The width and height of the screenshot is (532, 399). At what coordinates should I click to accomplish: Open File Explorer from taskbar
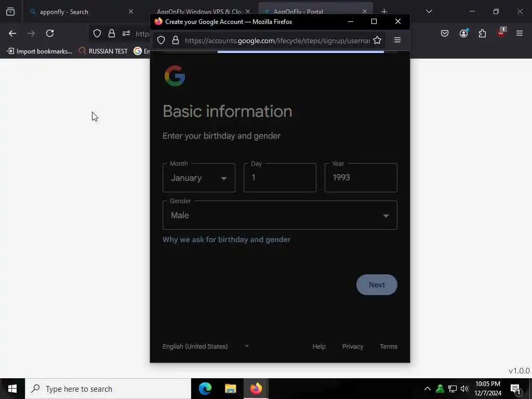230,389
